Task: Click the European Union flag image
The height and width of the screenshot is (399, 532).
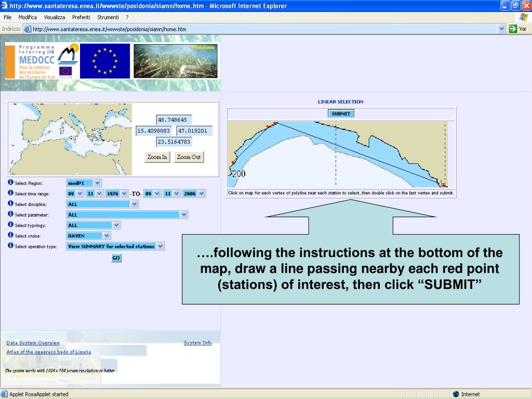Action: tap(105, 61)
